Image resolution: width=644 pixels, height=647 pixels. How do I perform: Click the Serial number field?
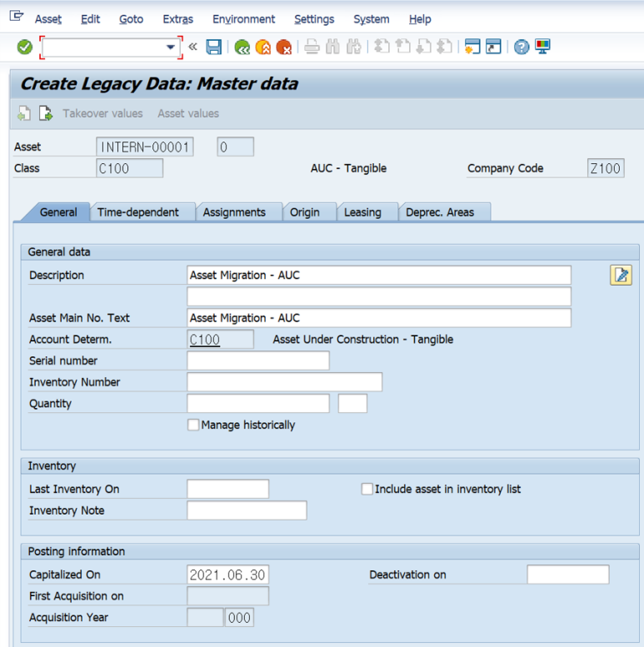point(258,361)
